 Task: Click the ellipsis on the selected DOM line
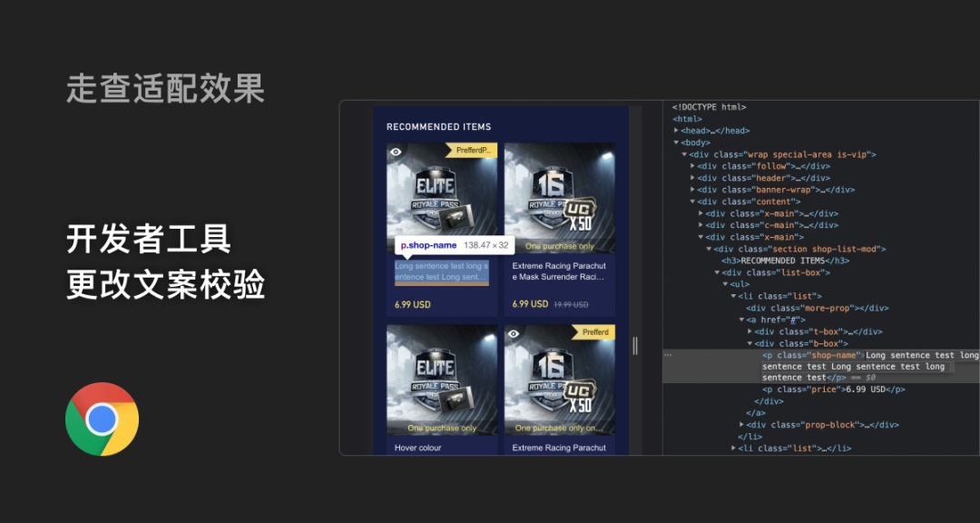click(x=668, y=355)
